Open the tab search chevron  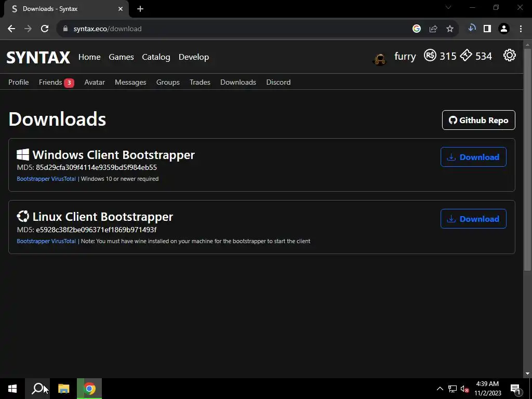click(x=448, y=7)
